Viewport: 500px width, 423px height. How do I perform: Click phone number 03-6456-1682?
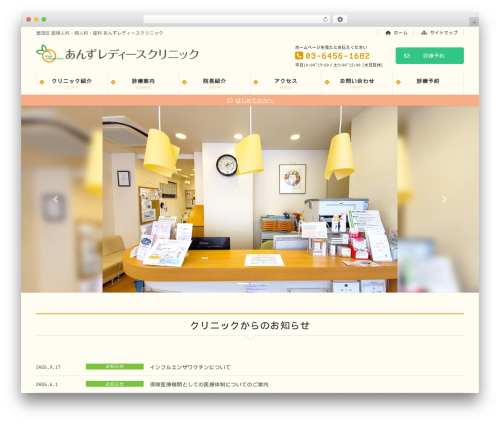tap(337, 56)
